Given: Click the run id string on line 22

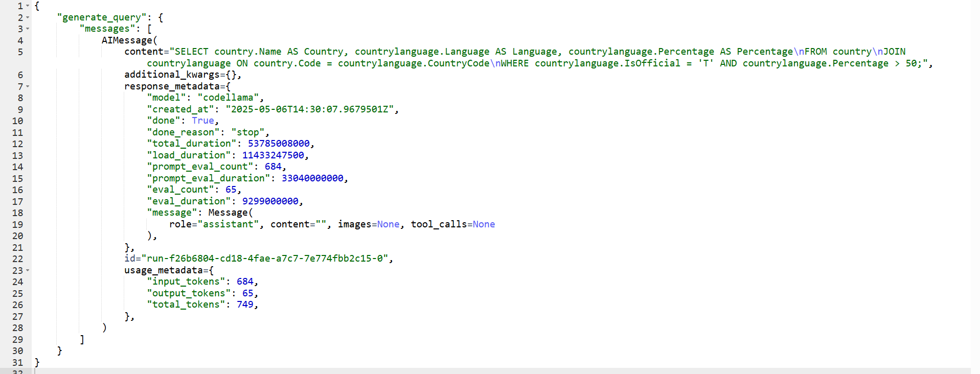Looking at the screenshot, I should [265, 259].
